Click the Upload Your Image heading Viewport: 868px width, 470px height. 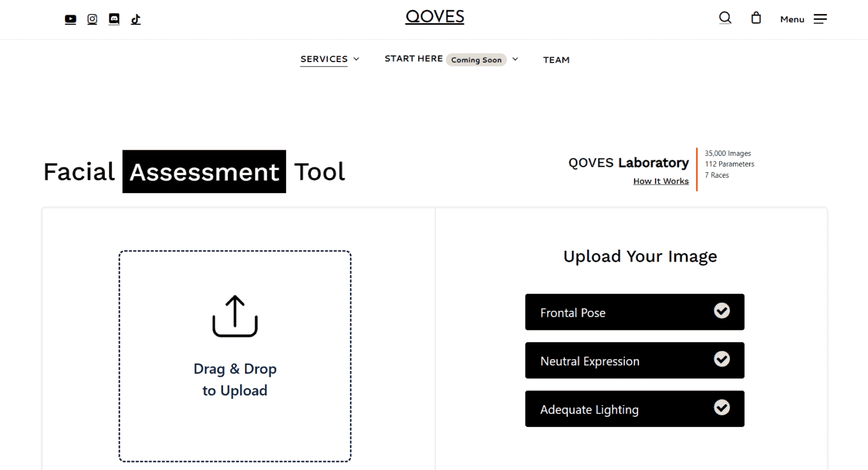point(640,256)
